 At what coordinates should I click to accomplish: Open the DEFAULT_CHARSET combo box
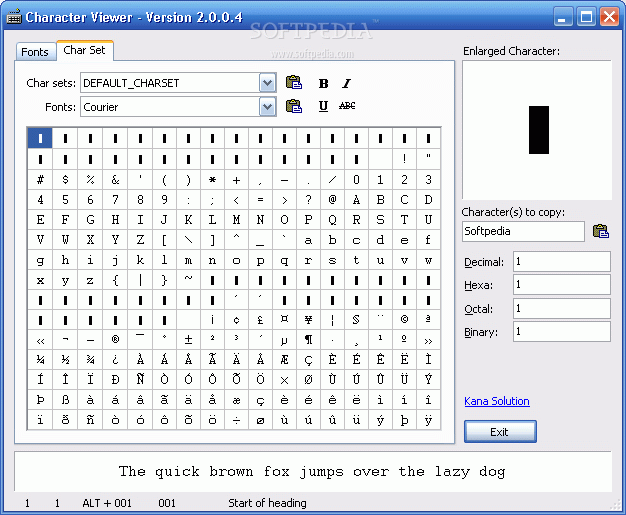pos(178,83)
